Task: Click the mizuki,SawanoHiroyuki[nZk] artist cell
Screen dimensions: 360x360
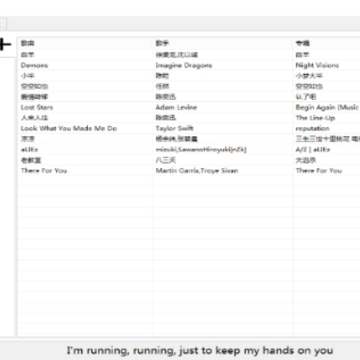Action: pyautogui.click(x=201, y=149)
